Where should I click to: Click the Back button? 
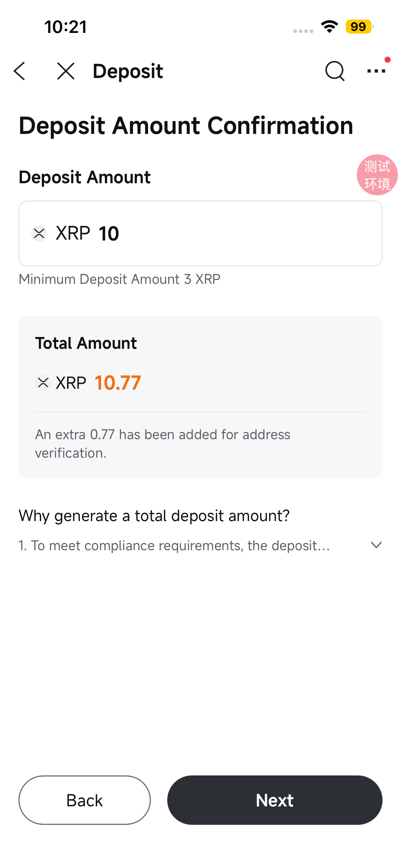point(85,800)
